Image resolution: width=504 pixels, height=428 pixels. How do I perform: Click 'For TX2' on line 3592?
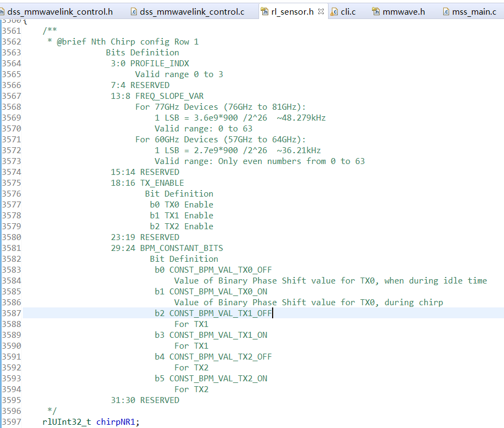pyautogui.click(x=191, y=368)
